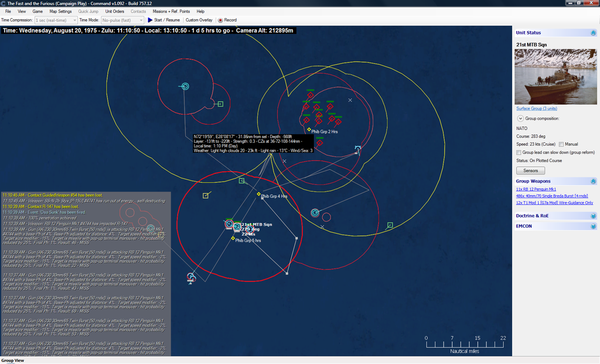Click the Phib Grp 2 Hrs reference point
This screenshot has height=364, width=600.
click(309, 129)
